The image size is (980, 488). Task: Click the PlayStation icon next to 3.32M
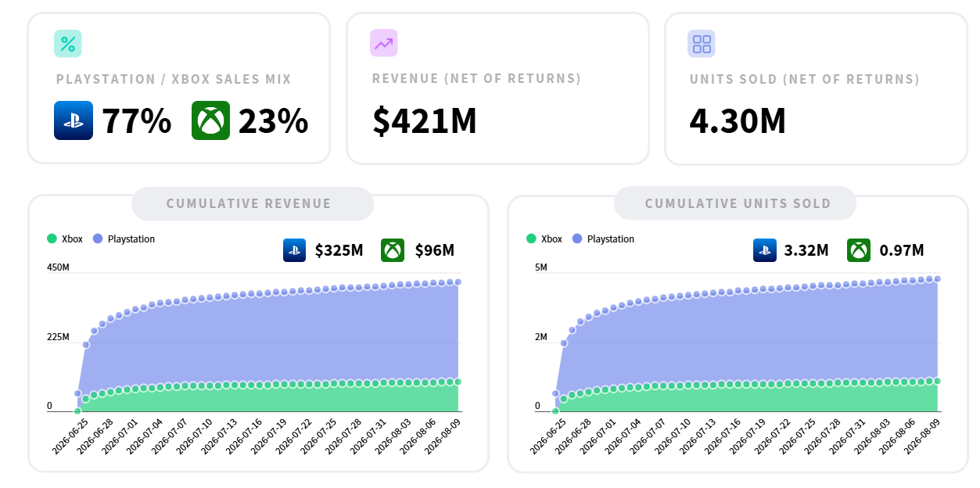point(765,250)
